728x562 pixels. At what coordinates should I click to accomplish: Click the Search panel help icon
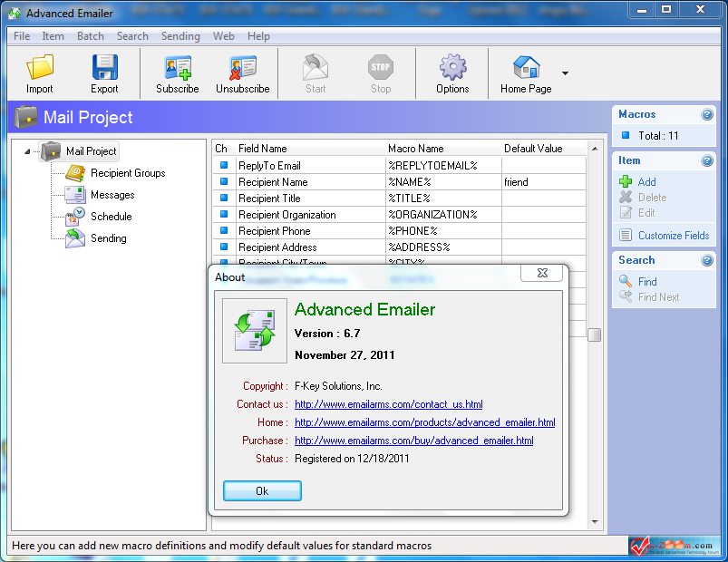tap(706, 260)
